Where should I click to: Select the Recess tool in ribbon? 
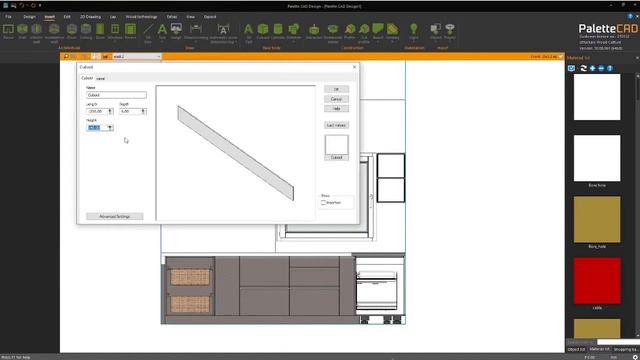click(131, 31)
